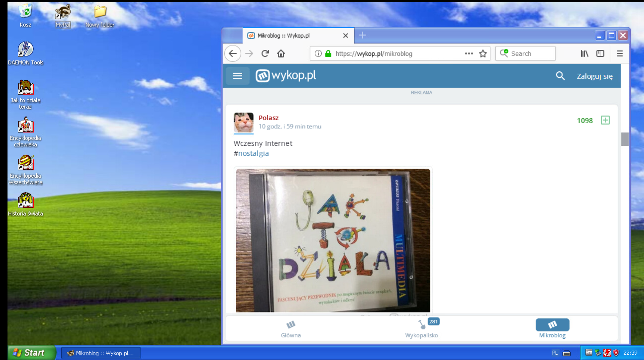Screen dimensions: 644x360
Task: Click the Zaloguj się link
Action: click(594, 76)
